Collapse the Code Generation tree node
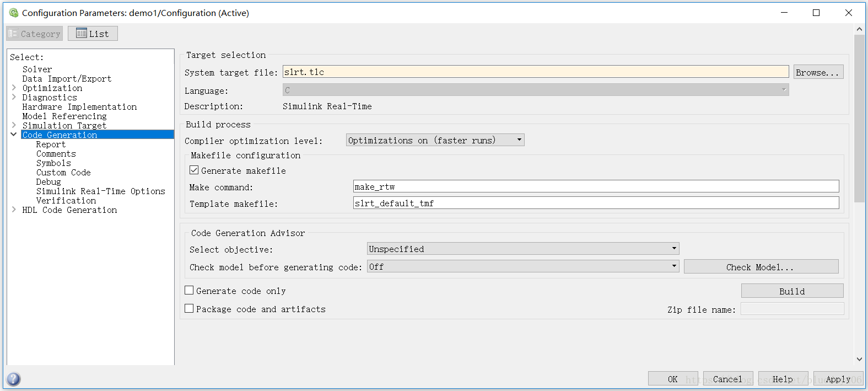Image resolution: width=868 pixels, height=391 pixels. 14,135
